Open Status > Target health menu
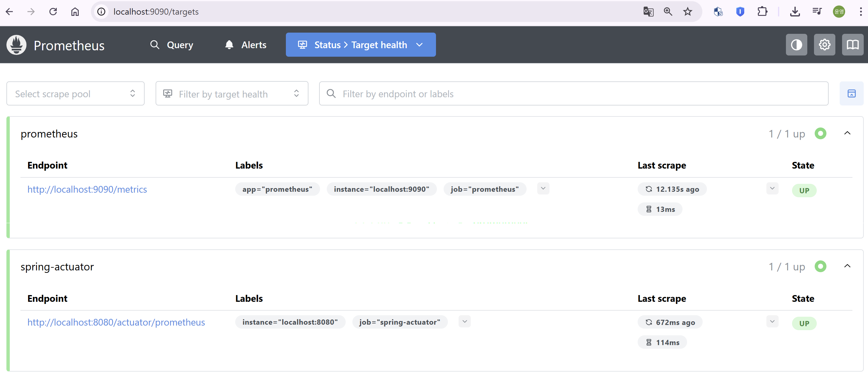Screen dimensions: 868x378 [361, 45]
